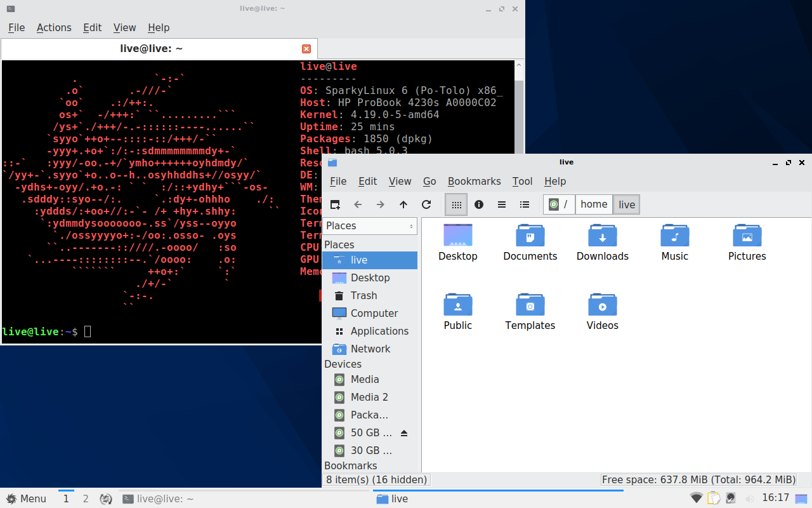Screen dimensions: 812x508
Task: Switch to icon view mode
Action: 456,204
